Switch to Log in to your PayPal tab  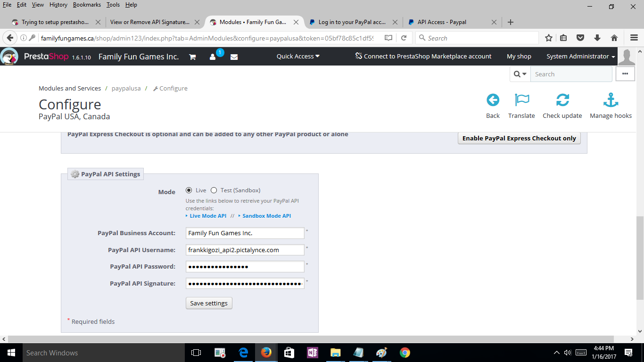tap(352, 22)
